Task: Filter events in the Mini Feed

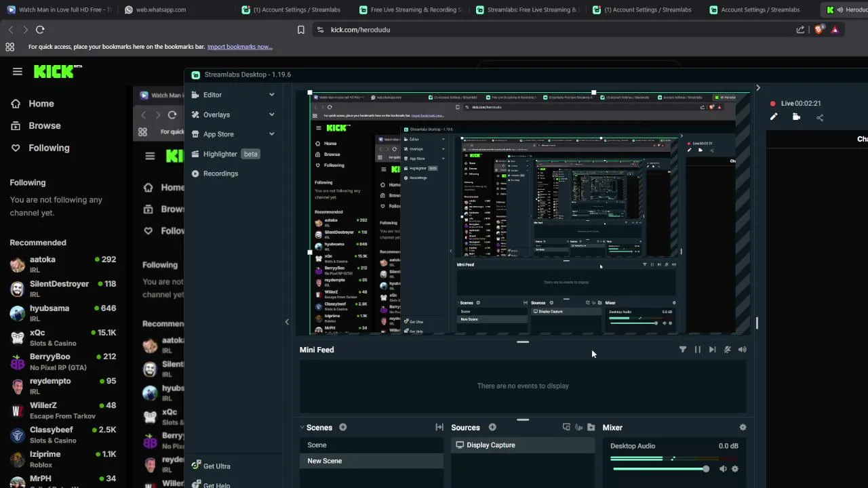Action: coord(683,350)
